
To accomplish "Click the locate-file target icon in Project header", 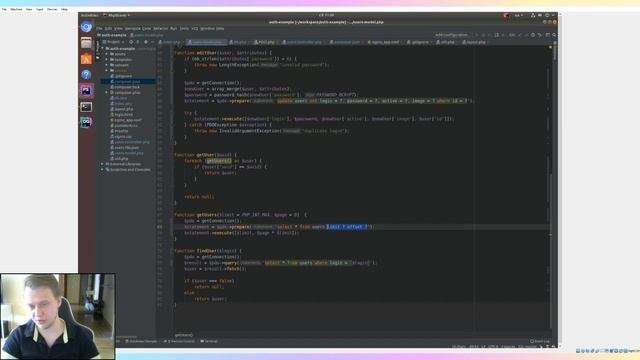I will 131,42.
